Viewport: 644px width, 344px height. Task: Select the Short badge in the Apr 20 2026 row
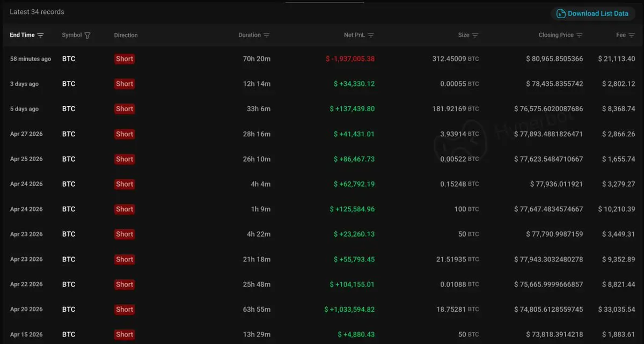125,309
